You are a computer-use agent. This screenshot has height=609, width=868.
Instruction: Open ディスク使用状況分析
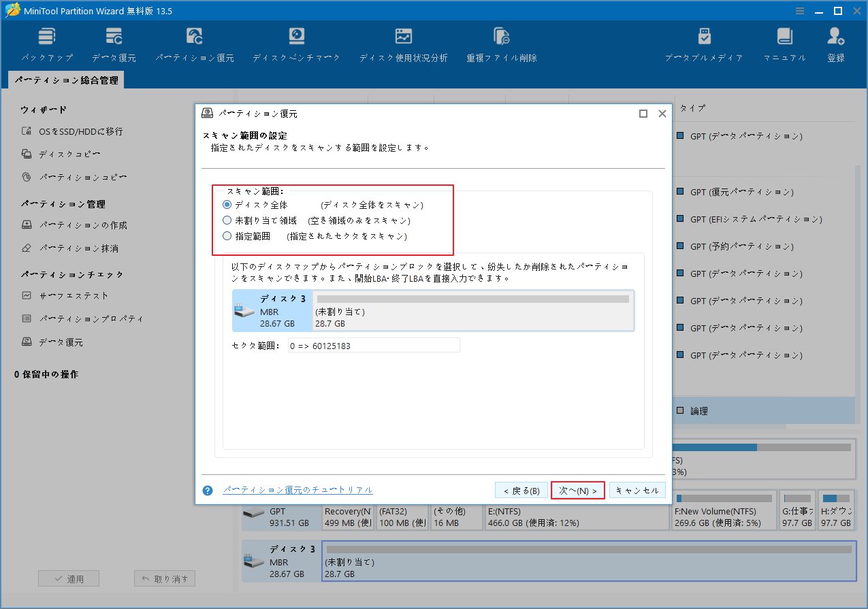(404, 42)
